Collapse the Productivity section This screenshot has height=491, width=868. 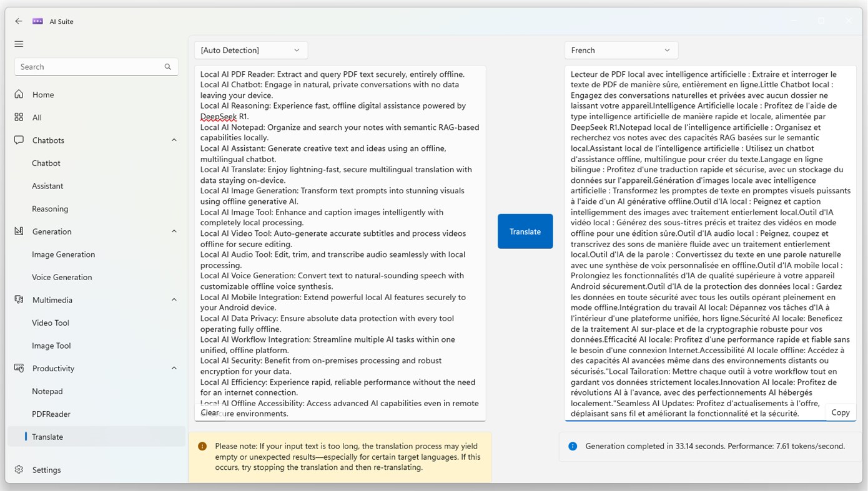[174, 367]
